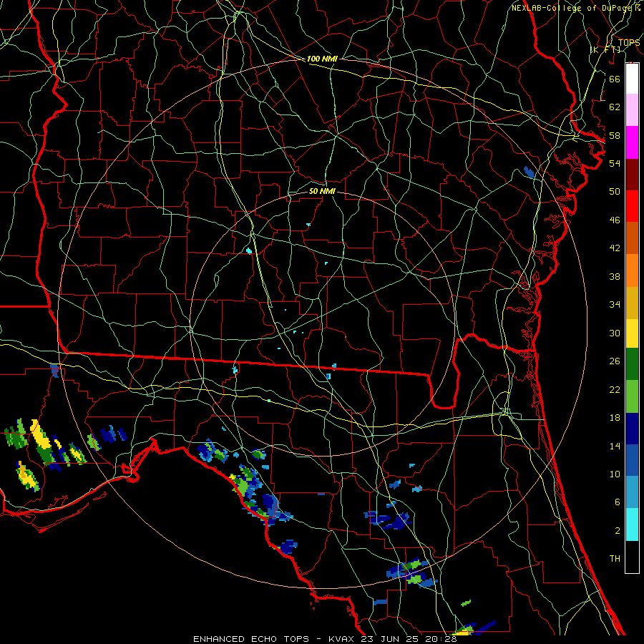Click the "2" legend value
Screen dimensions: 644x644
(617, 531)
